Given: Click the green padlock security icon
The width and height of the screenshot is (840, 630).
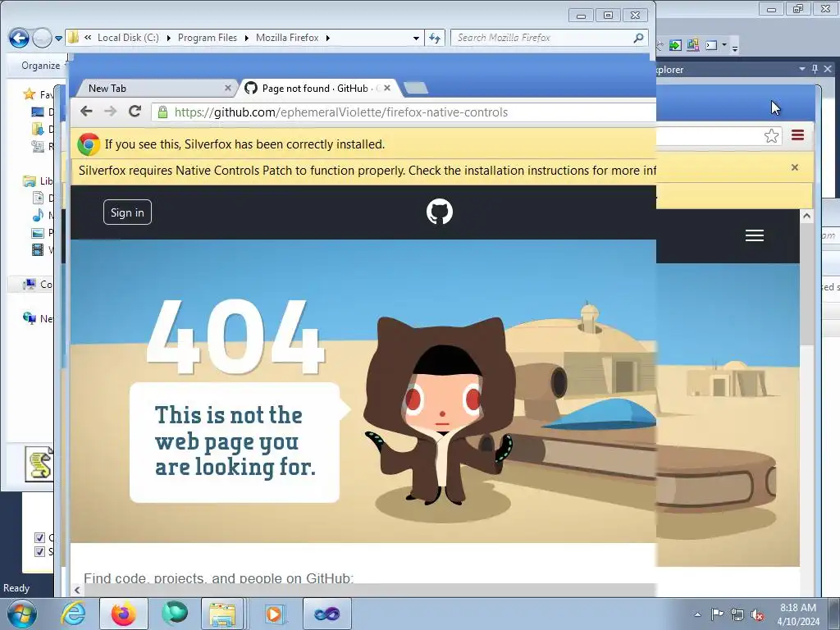Looking at the screenshot, I should 162,112.
